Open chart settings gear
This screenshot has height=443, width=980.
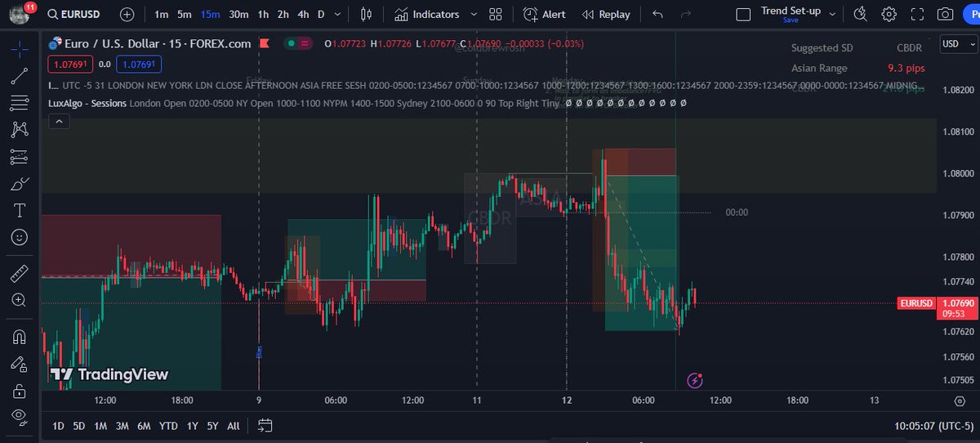[889, 14]
